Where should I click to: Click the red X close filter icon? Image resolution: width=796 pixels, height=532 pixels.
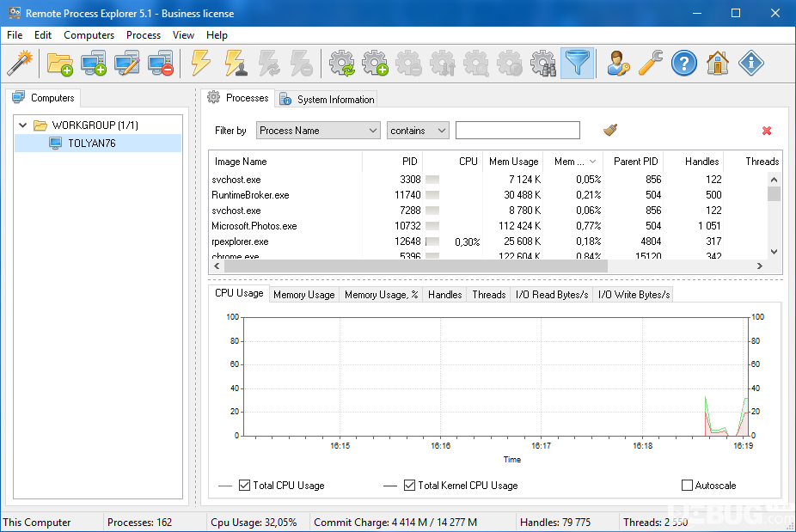(767, 131)
